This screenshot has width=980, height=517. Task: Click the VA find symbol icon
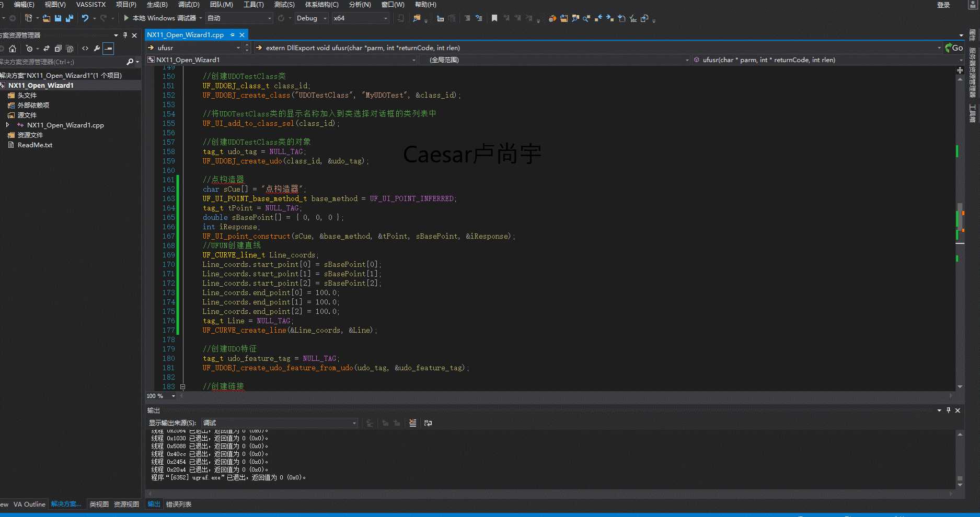[575, 18]
